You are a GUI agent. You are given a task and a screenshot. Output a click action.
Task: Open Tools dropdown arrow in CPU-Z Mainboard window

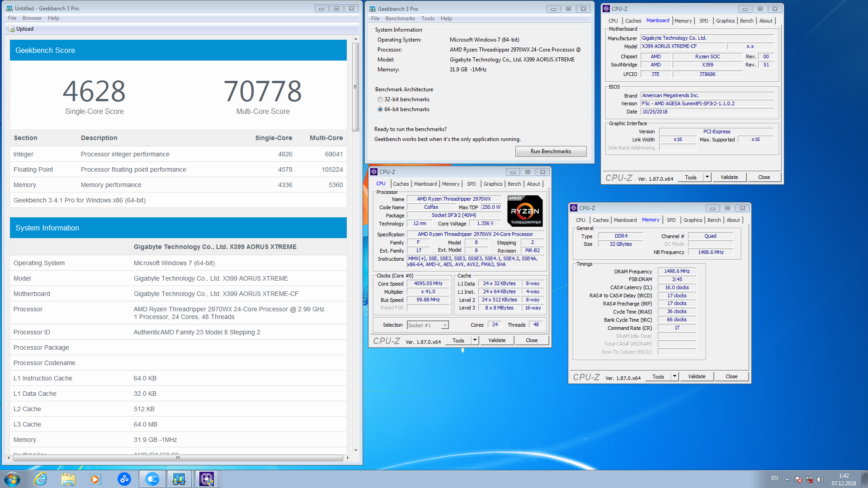pyautogui.click(x=707, y=177)
